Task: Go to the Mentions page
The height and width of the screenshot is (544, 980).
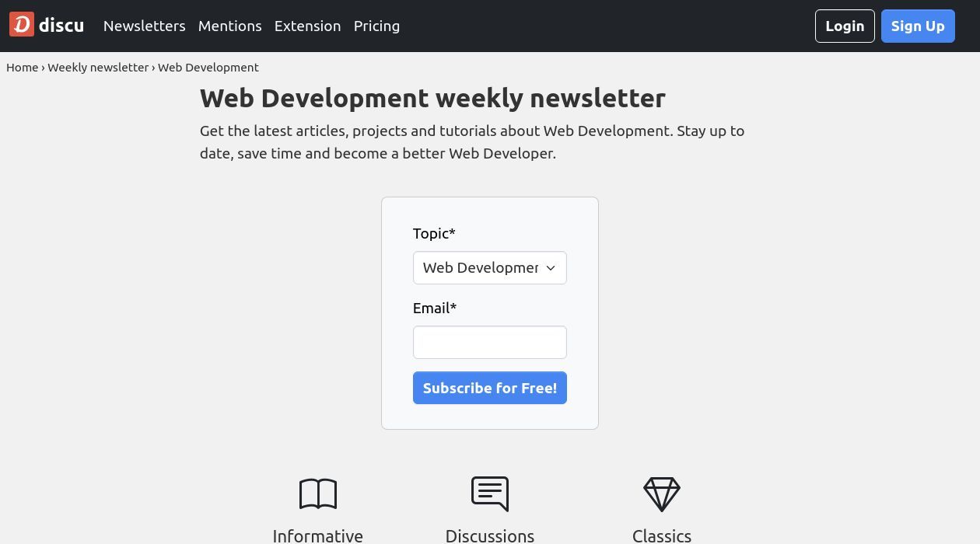Action: point(230,26)
